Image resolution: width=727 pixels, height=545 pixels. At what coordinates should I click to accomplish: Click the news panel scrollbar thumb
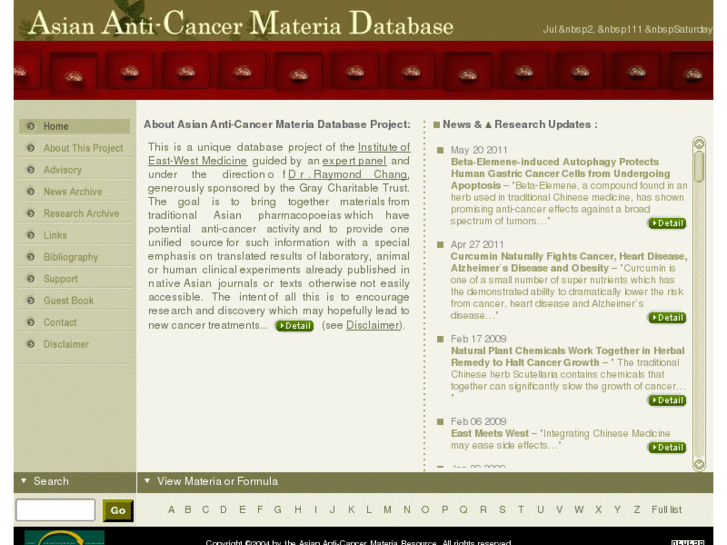coord(699,167)
